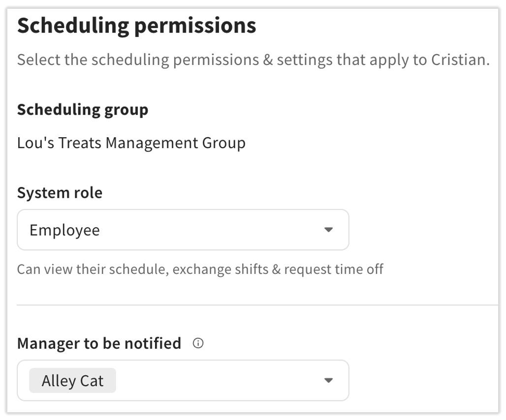This screenshot has height=420, width=506.
Task: Click the role description about viewing schedule
Action: pyautogui.click(x=200, y=269)
